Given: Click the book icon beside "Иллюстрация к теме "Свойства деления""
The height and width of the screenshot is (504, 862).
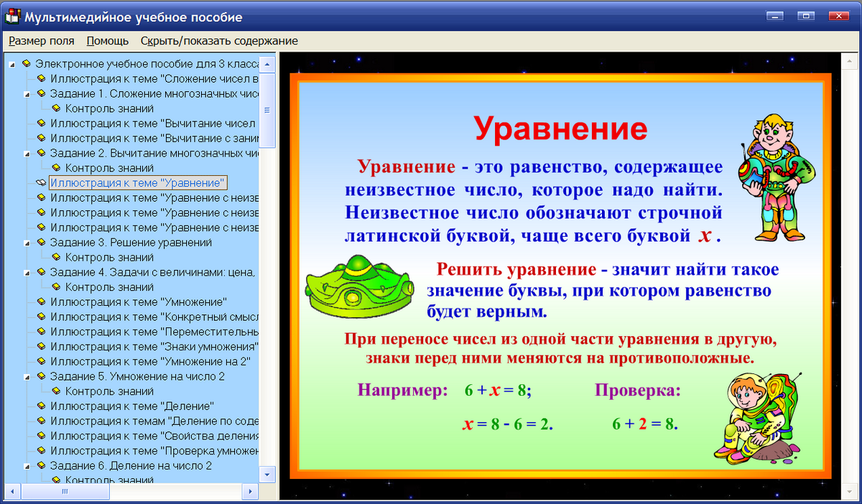Looking at the screenshot, I should [40, 436].
